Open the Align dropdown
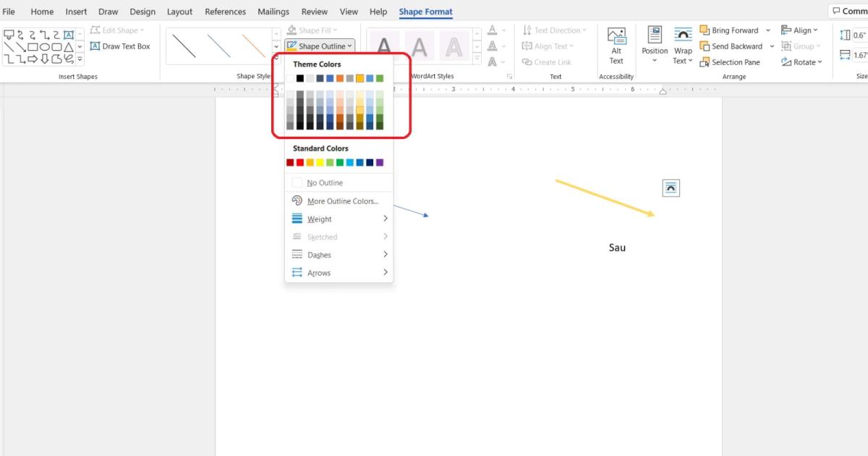The height and width of the screenshot is (456, 868). point(800,30)
